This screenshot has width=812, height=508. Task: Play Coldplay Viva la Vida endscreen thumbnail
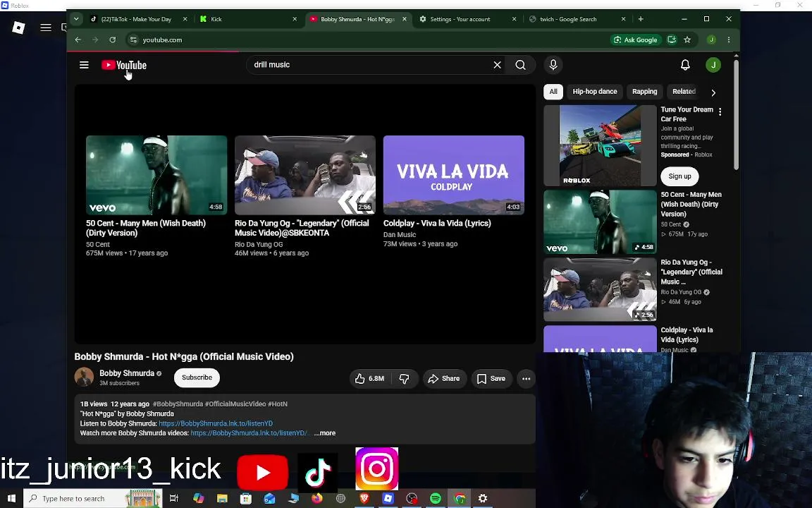click(x=454, y=175)
